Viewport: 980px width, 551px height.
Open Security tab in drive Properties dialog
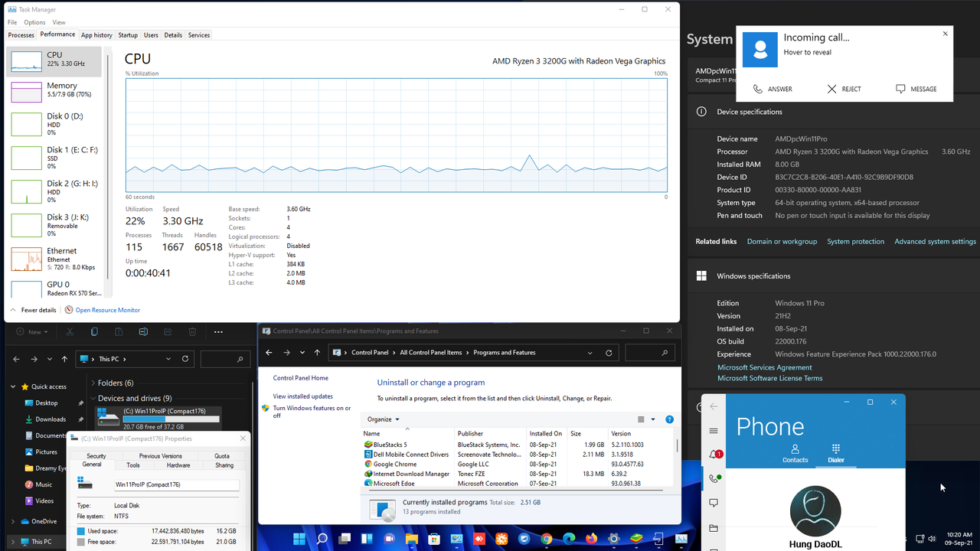(96, 456)
